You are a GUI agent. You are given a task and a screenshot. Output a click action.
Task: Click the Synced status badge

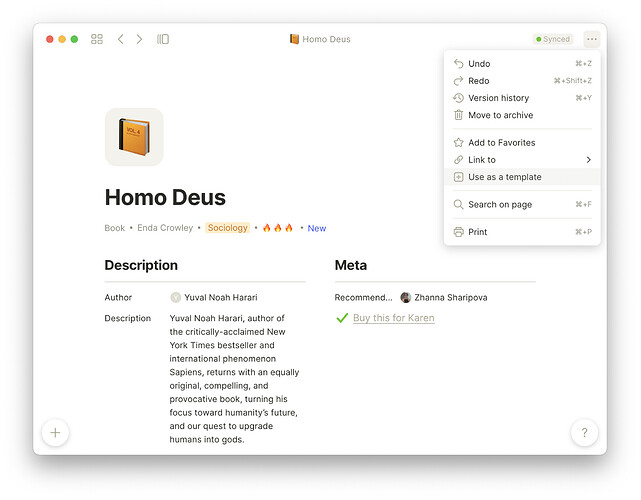tap(553, 39)
